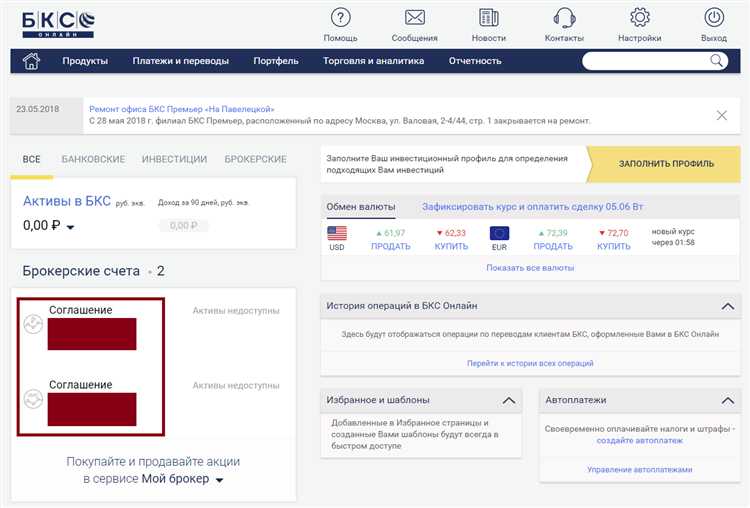
Task: Open Зафиксировать курс и оплатить сделку link
Action: pyautogui.click(x=532, y=207)
